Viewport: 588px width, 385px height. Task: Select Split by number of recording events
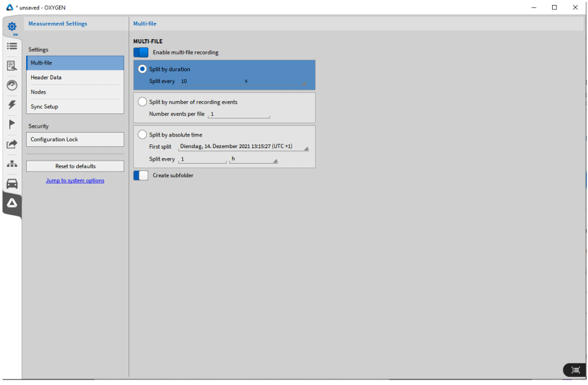click(143, 102)
